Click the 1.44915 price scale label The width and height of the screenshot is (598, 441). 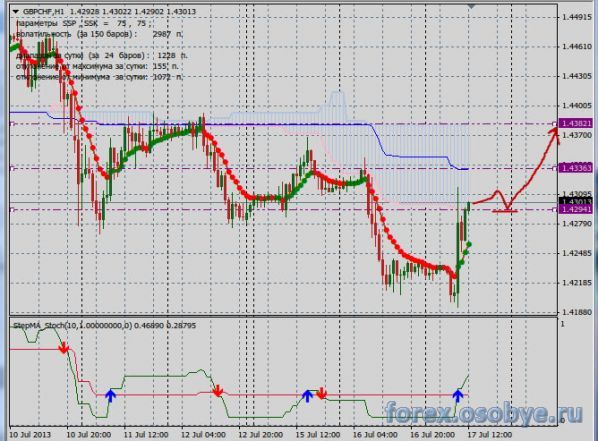click(577, 17)
